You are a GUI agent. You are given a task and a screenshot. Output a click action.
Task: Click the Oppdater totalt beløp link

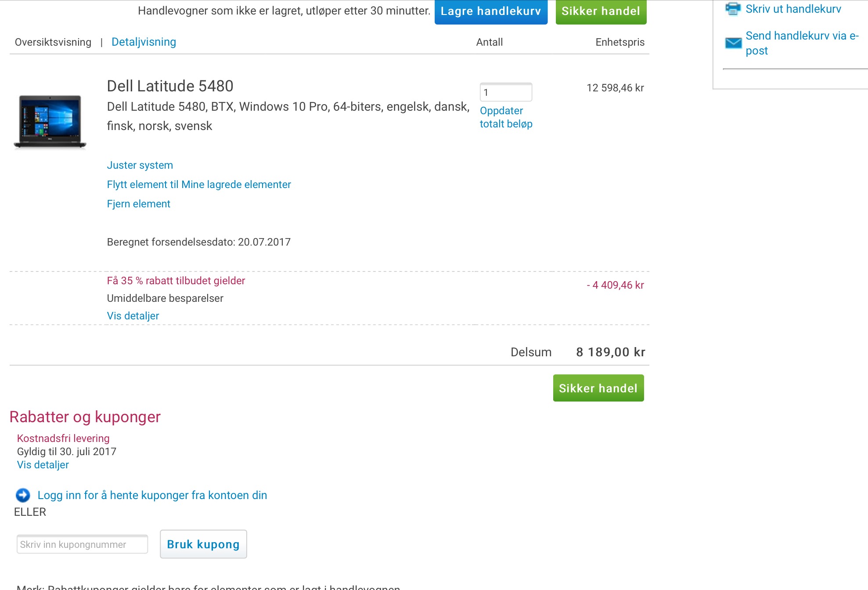506,117
